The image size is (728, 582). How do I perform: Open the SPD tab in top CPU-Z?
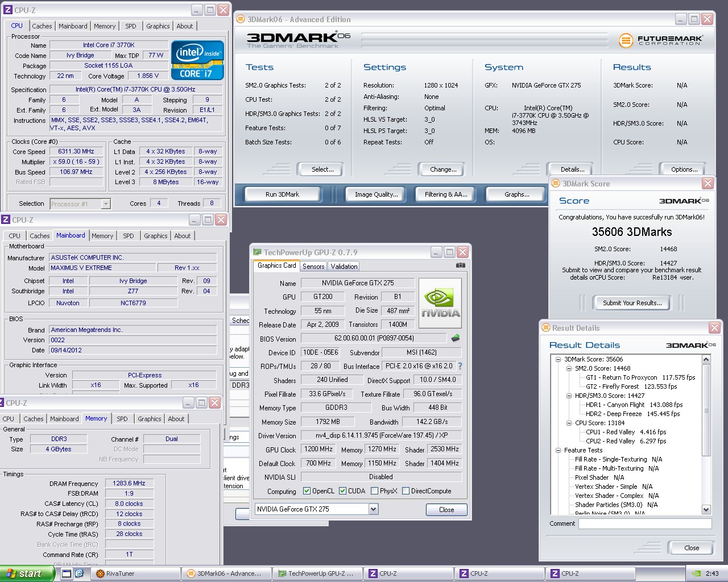click(131, 26)
